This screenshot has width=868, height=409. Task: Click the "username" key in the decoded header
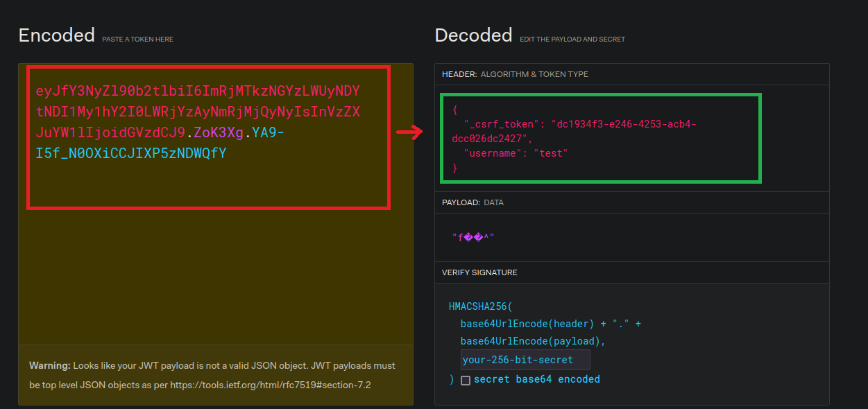coord(493,153)
